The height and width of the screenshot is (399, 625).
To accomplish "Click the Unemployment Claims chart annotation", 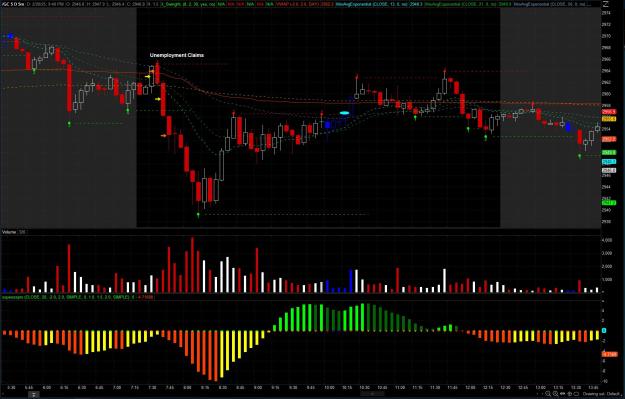I will 177,55.
